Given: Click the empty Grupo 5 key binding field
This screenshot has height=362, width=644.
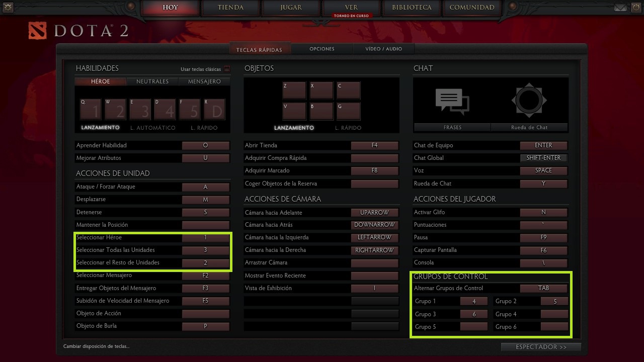Looking at the screenshot, I should (x=473, y=327).
